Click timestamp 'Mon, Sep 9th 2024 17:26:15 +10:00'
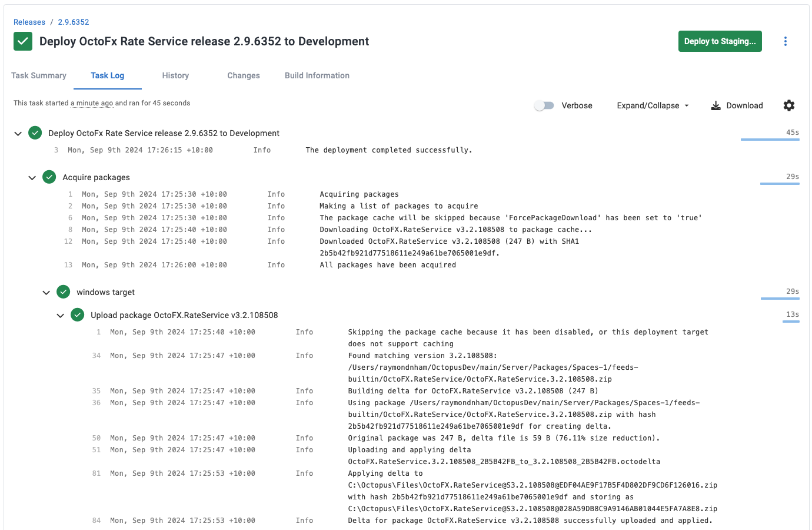The image size is (812, 530). point(140,150)
